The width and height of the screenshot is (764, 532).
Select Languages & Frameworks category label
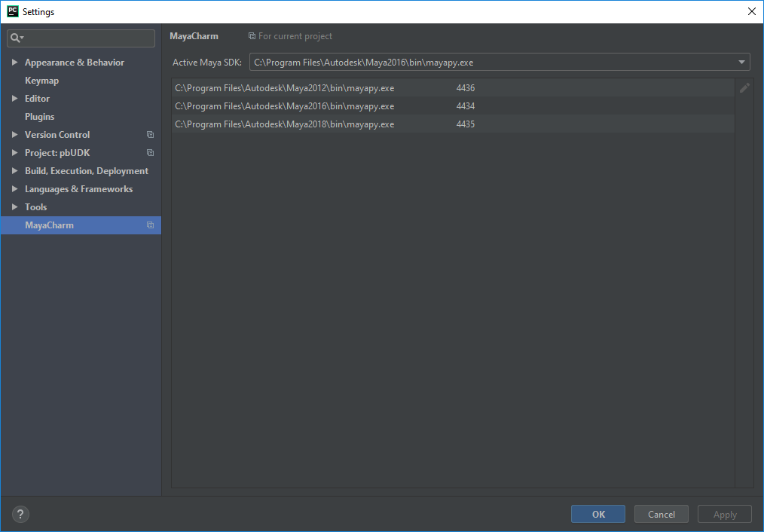[79, 189]
